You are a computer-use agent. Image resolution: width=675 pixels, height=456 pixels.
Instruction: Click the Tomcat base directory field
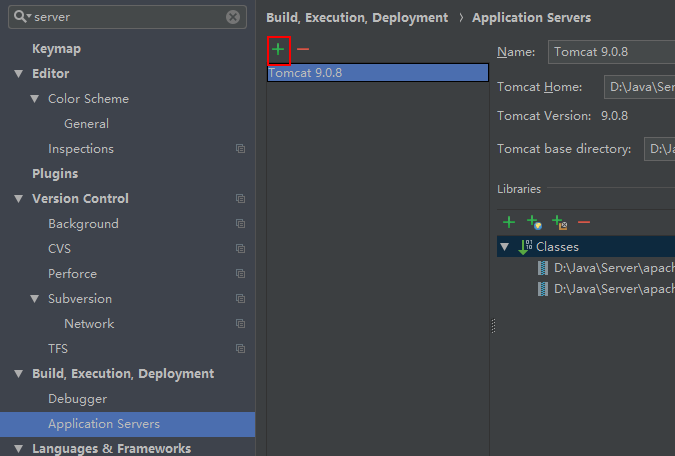[659, 149]
